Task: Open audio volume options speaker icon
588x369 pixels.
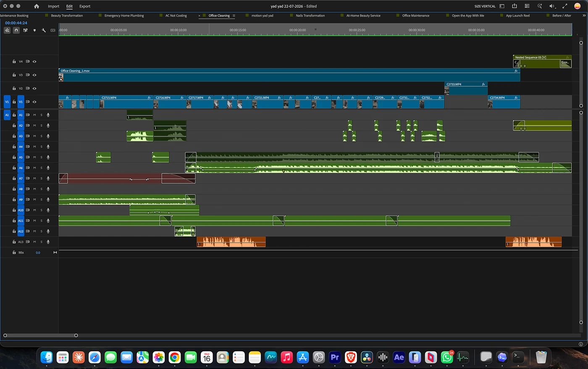Action: 552,6
